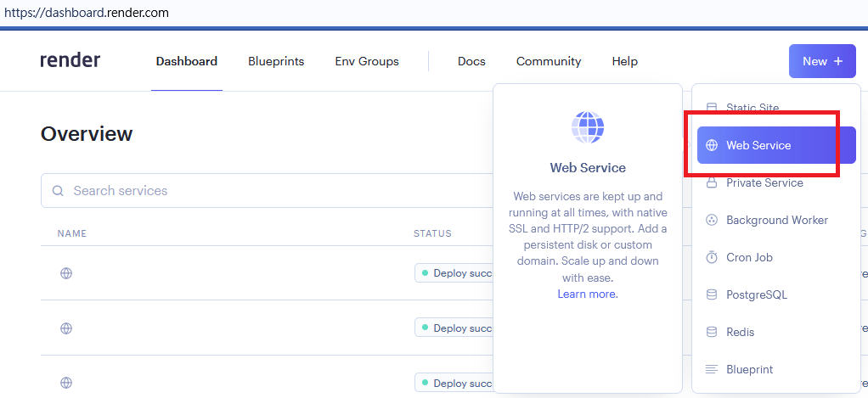Click the large globe illustration in tooltip
This screenshot has width=868, height=398.
pyautogui.click(x=588, y=126)
